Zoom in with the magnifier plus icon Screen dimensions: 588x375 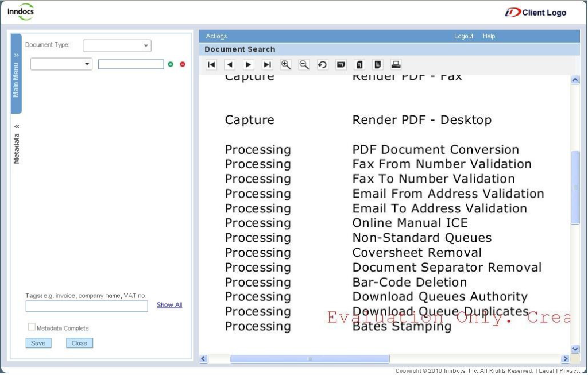pyautogui.click(x=285, y=64)
